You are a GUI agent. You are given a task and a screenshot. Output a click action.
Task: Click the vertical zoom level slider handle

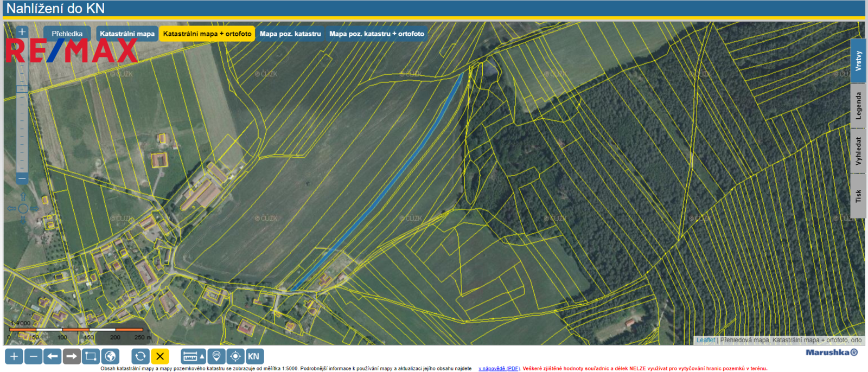[22, 89]
